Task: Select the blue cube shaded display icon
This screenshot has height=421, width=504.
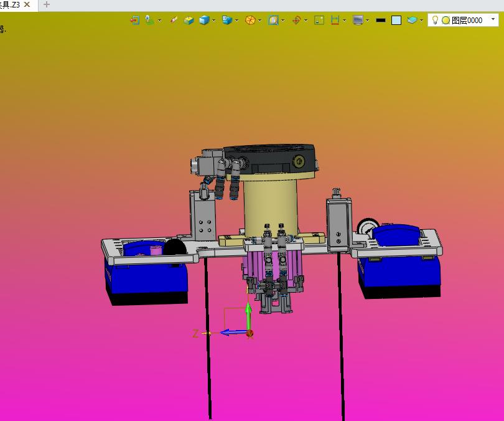Action: point(204,21)
